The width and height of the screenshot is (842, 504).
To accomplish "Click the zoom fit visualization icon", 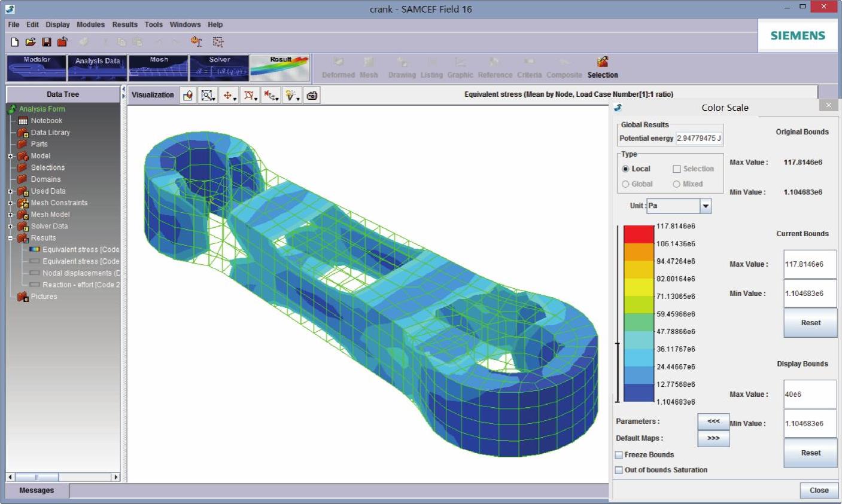I will click(x=207, y=95).
